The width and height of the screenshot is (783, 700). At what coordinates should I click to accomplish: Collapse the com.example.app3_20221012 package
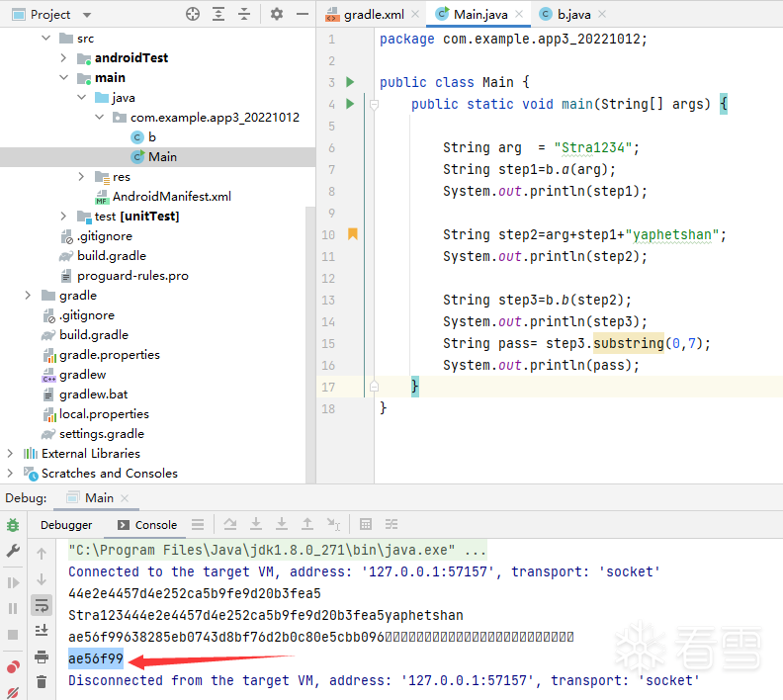click(x=100, y=117)
